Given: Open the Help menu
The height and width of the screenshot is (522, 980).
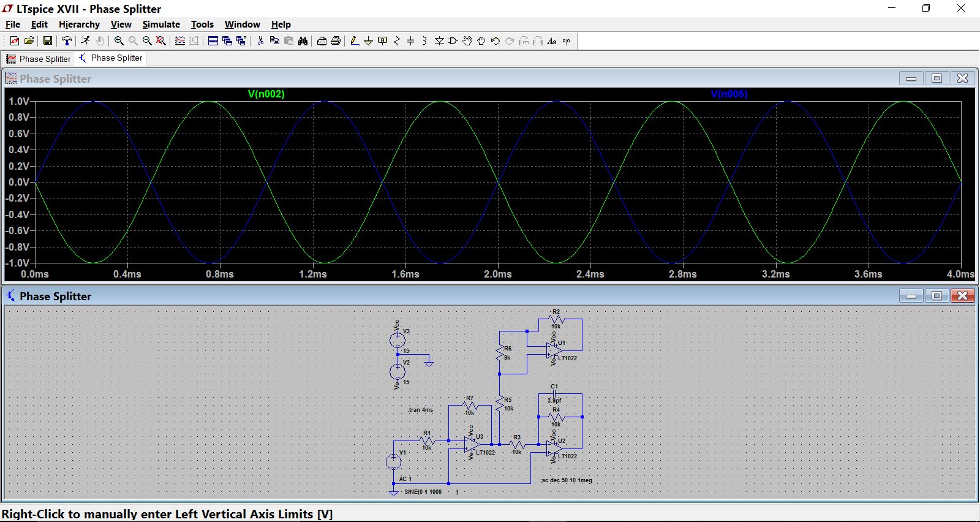Looking at the screenshot, I should (281, 25).
